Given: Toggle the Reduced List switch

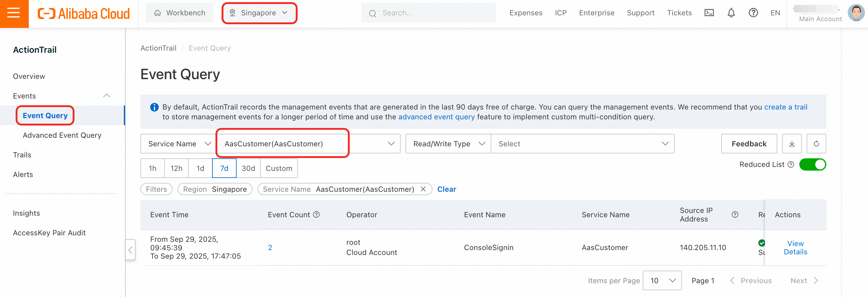Looking at the screenshot, I should click(812, 165).
